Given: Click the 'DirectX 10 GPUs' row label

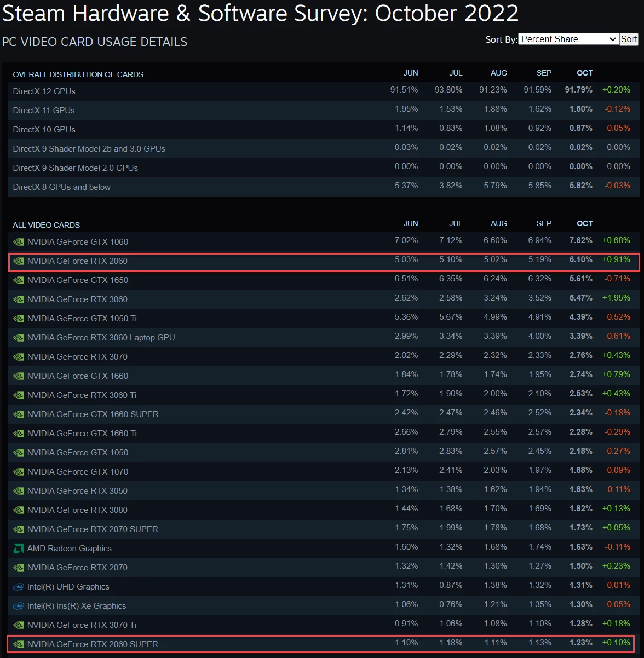Looking at the screenshot, I should coord(44,130).
